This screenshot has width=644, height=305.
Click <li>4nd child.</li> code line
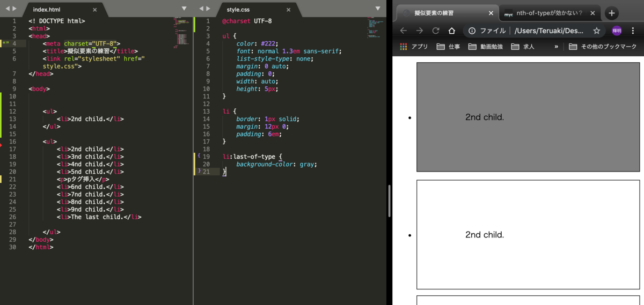pyautogui.click(x=90, y=164)
